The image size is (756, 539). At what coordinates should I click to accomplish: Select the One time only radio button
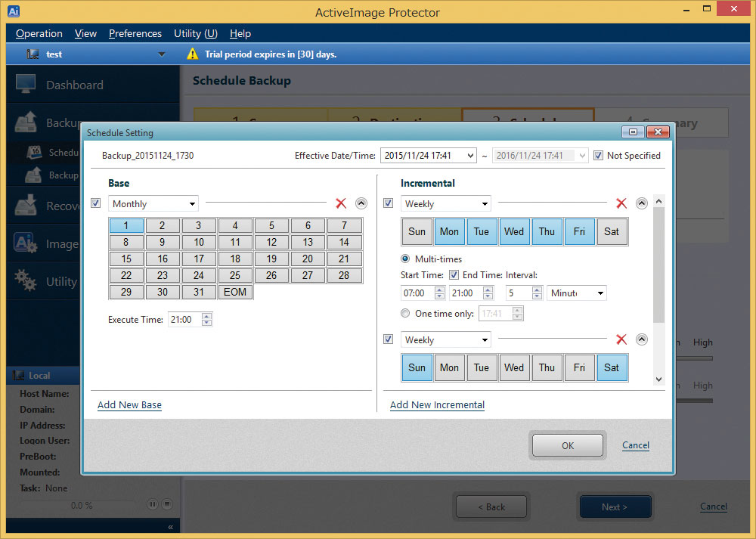pyautogui.click(x=405, y=314)
